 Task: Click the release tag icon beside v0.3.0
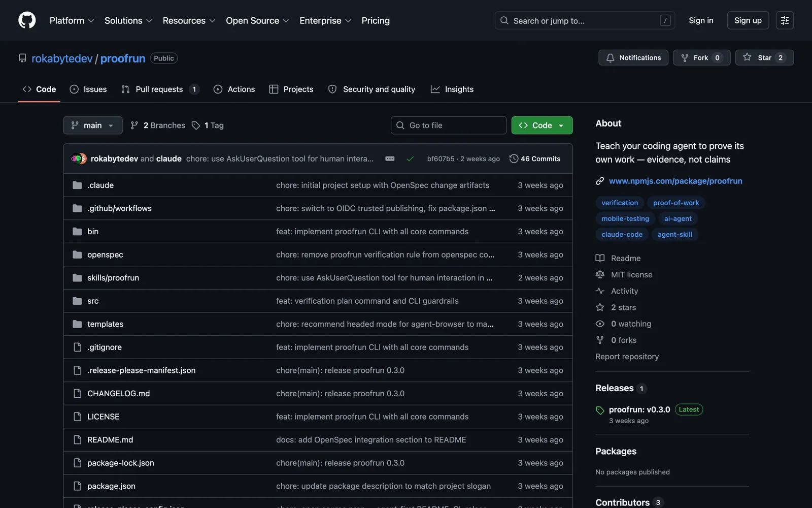tap(600, 410)
